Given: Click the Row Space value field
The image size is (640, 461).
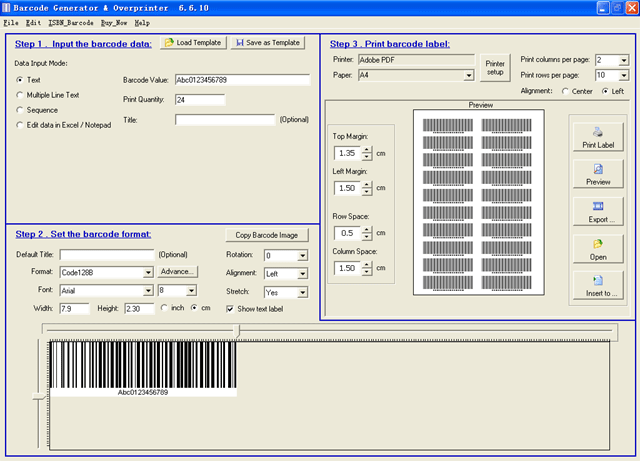Looking at the screenshot, I should click(348, 233).
